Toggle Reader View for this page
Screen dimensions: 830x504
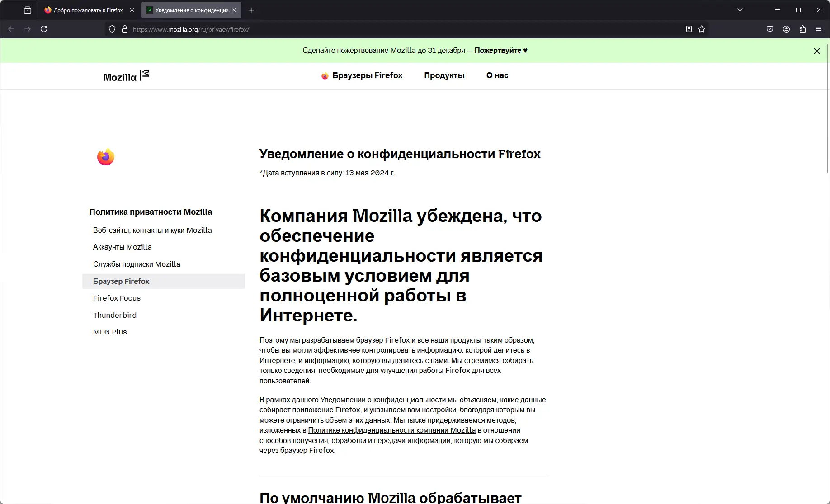tap(689, 29)
